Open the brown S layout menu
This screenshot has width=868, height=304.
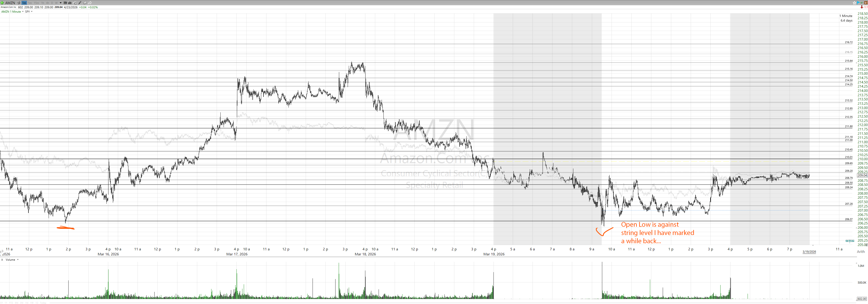(866, 3)
